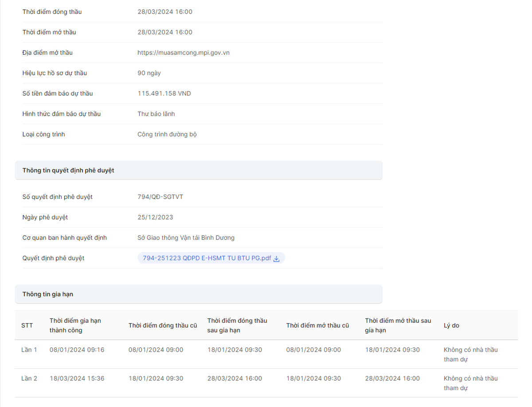Click the Công trình đường bộ value
Image resolution: width=532 pixels, height=407 pixels.
(167, 134)
